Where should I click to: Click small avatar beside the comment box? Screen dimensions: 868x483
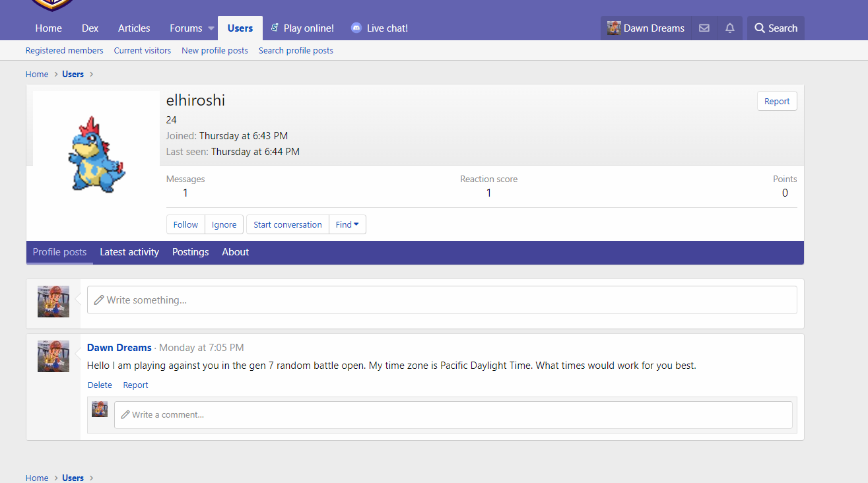100,409
